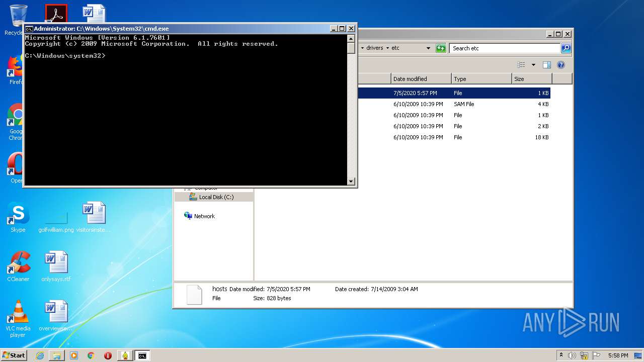Open cmd window system menu icon
Screen dimensions: 644x362
tap(29, 29)
